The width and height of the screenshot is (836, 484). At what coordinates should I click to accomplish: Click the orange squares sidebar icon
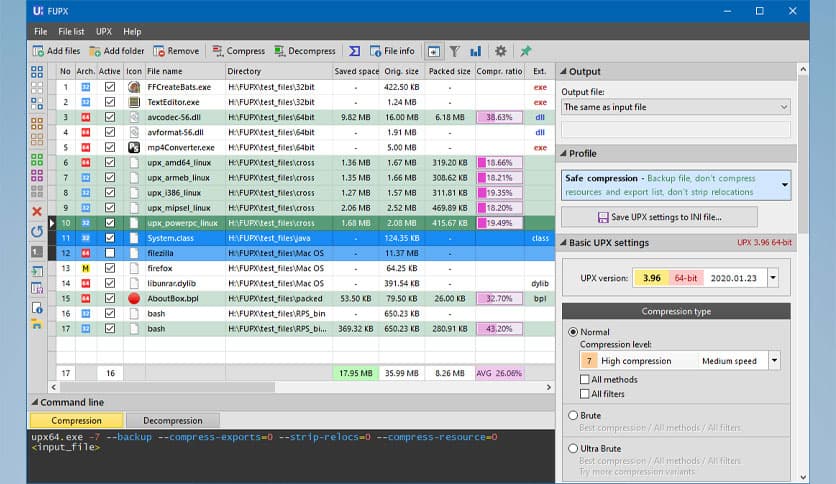(x=37, y=124)
